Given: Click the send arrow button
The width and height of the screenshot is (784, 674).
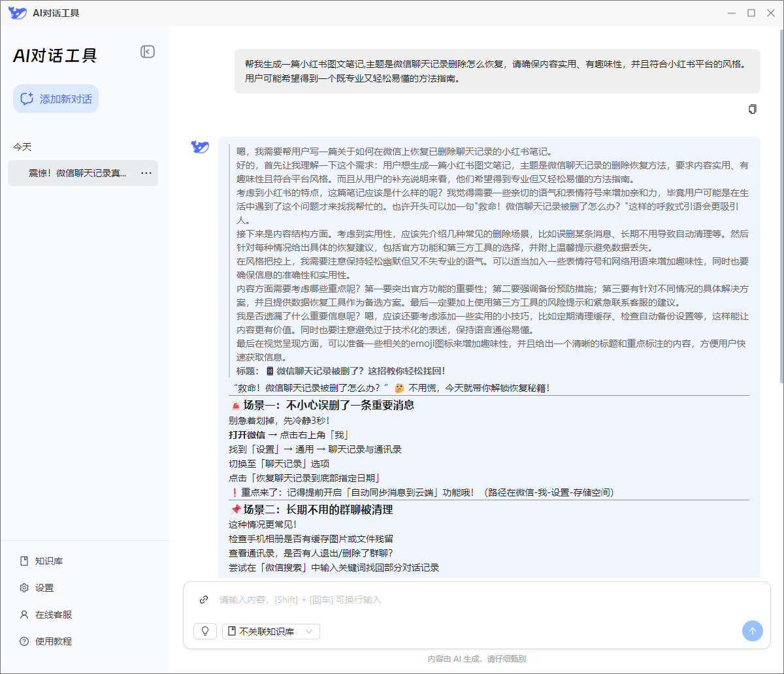Looking at the screenshot, I should [x=753, y=631].
